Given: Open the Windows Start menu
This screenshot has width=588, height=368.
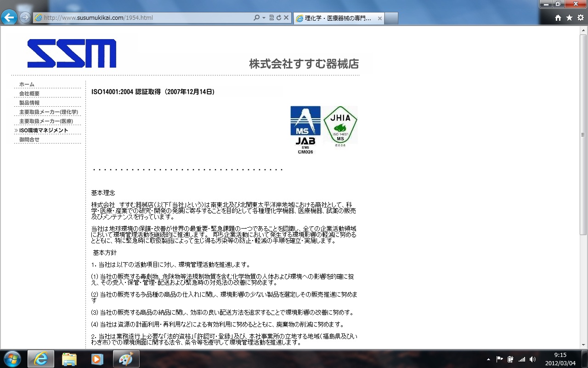Looking at the screenshot, I should click(12, 359).
